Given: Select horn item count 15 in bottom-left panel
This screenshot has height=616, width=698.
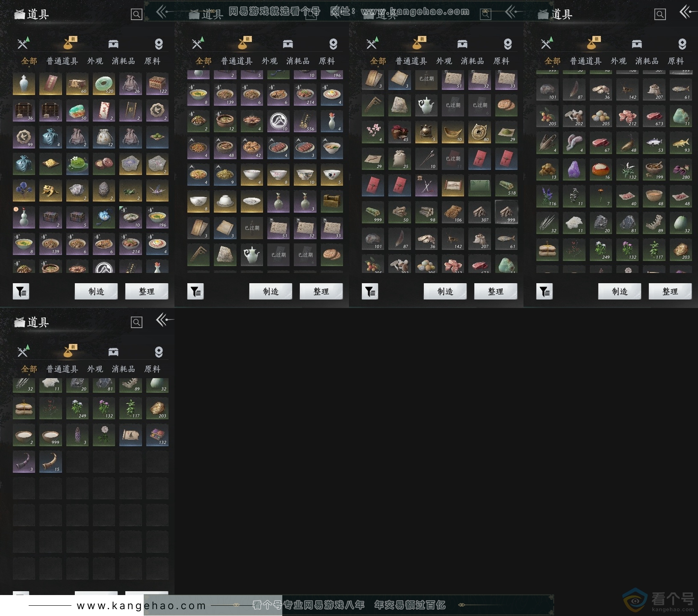Looking at the screenshot, I should (50, 462).
